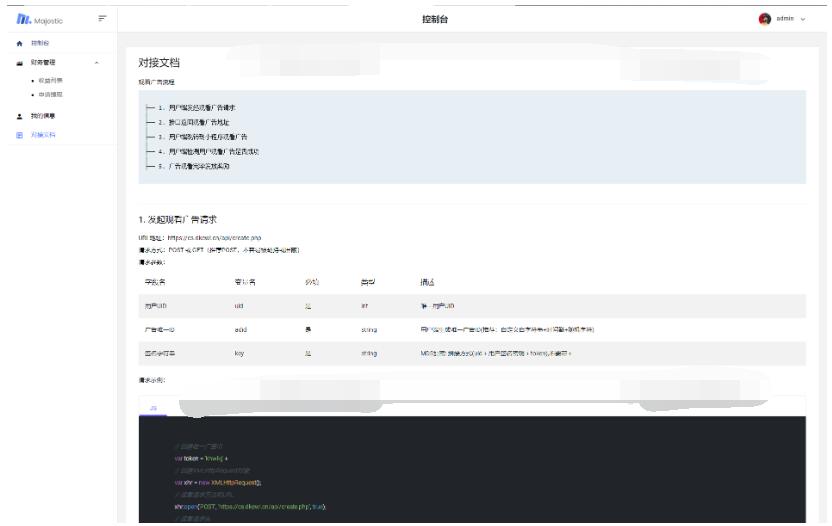Go to 控制台 in the sidebar

(40, 44)
